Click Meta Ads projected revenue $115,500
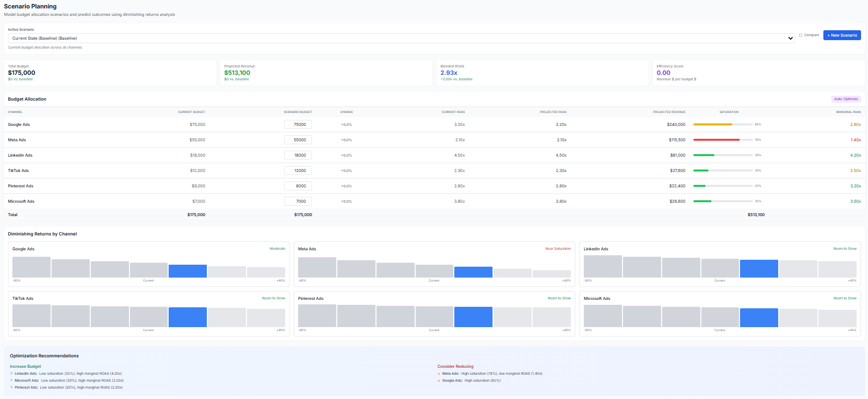Screen dimensions: 868x399 tap(677, 140)
